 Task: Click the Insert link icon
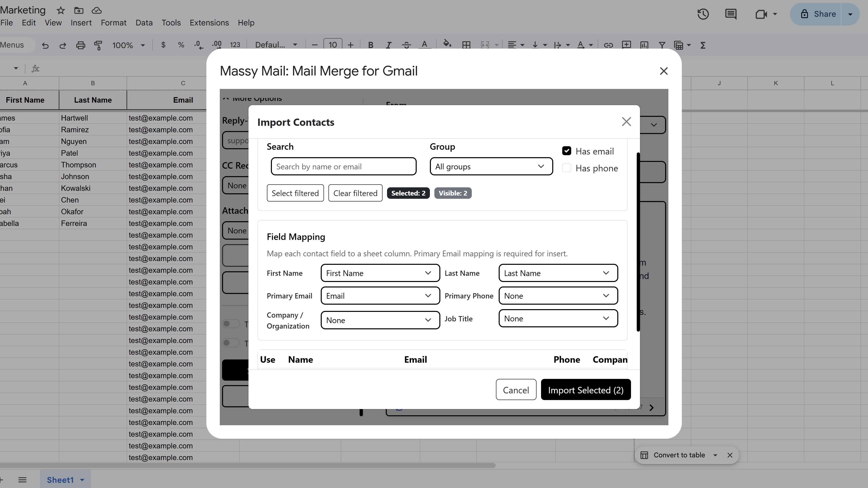[608, 45]
